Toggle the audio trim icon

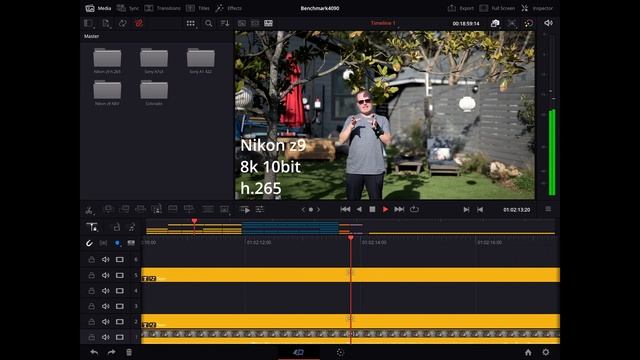[132, 227]
